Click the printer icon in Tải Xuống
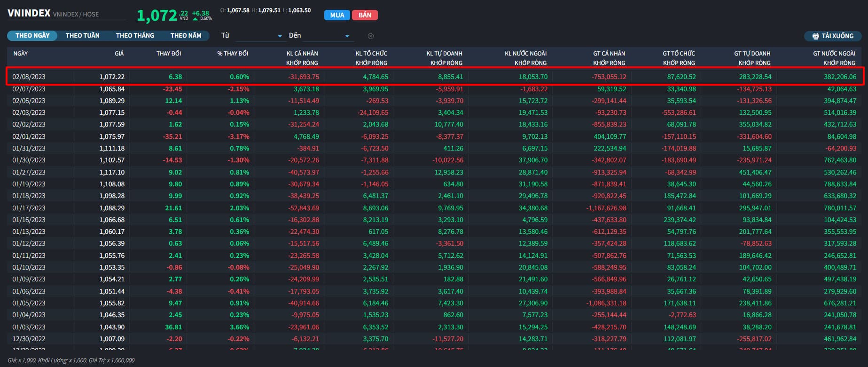 [x=815, y=36]
